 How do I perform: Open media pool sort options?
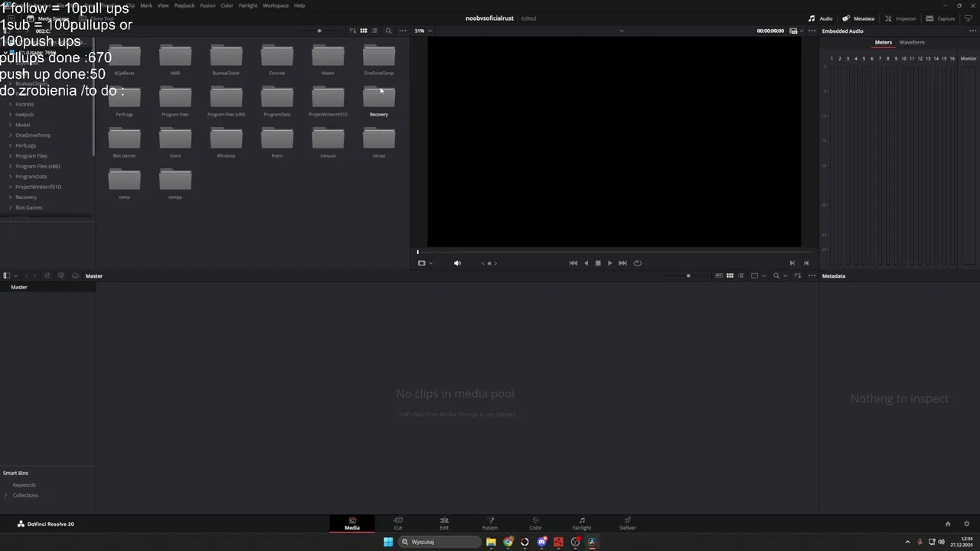(x=798, y=275)
